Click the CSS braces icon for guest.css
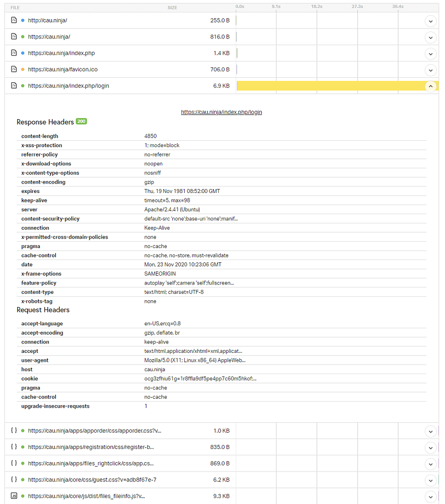Screen dimensions: 445x504 pyautogui.click(x=14, y=479)
